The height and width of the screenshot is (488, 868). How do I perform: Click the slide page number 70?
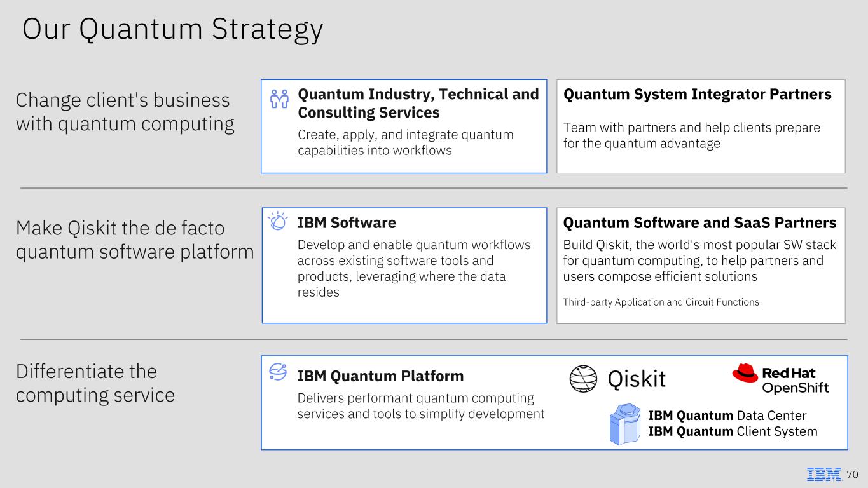click(x=853, y=474)
